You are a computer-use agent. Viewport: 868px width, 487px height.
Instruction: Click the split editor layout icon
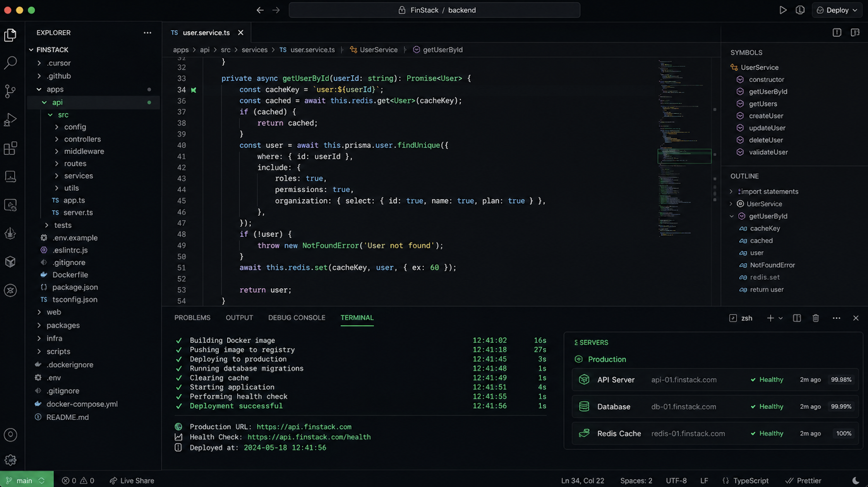pyautogui.click(x=855, y=33)
